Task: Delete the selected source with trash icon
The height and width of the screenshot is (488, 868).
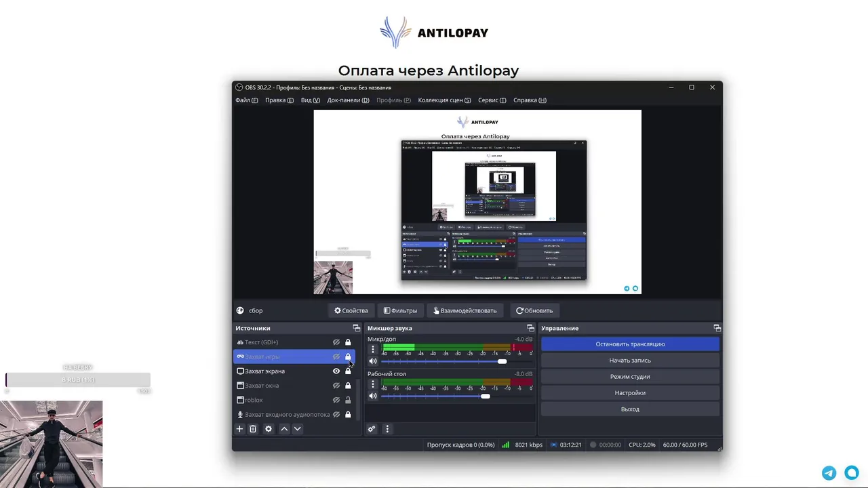Action: point(253,429)
